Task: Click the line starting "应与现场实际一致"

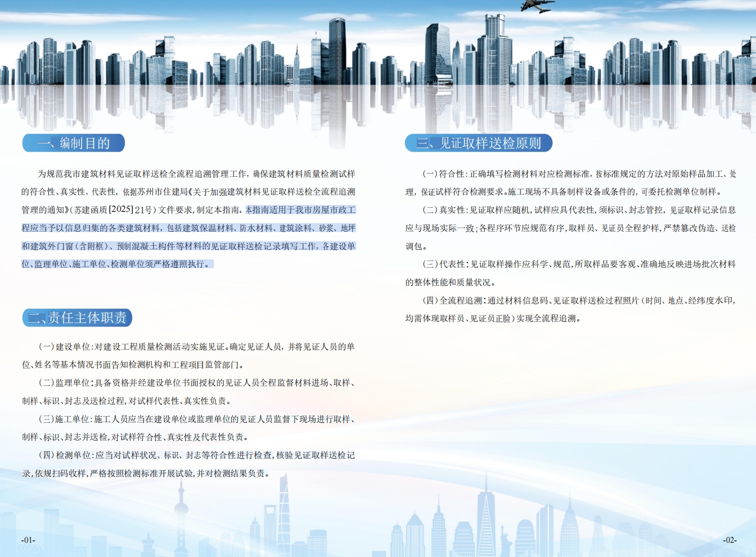Action: tap(571, 228)
